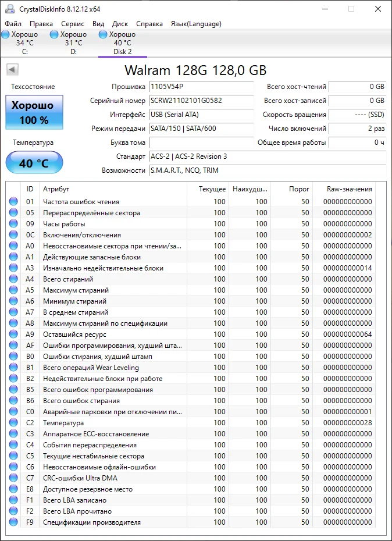Click the Всего хост-записей value field
392x541 pixels.
click(358, 101)
